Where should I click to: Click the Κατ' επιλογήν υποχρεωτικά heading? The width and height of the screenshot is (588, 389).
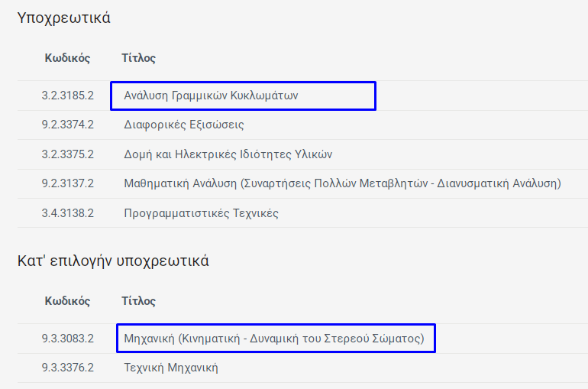113,261
